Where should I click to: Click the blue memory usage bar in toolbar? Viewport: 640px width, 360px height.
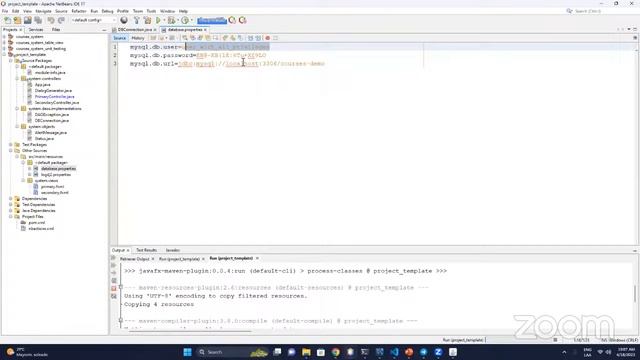click(212, 20)
